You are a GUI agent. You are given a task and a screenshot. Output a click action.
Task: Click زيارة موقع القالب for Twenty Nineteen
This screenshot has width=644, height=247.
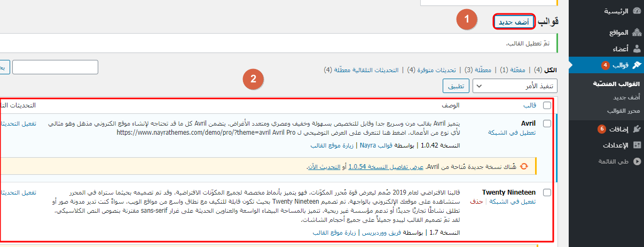coord(335,233)
